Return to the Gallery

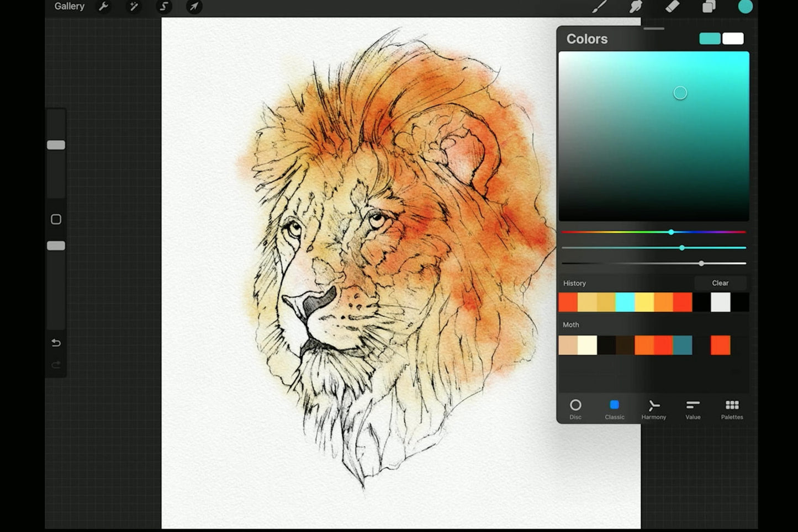tap(69, 7)
